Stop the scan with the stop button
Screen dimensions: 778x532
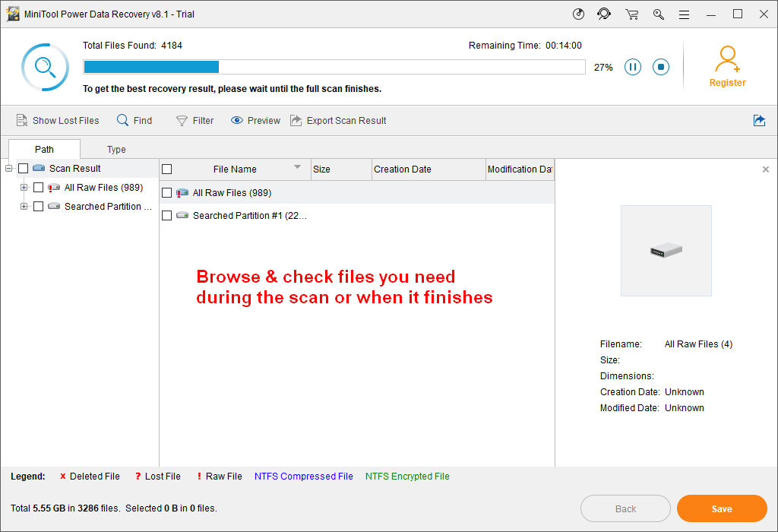[x=661, y=67]
